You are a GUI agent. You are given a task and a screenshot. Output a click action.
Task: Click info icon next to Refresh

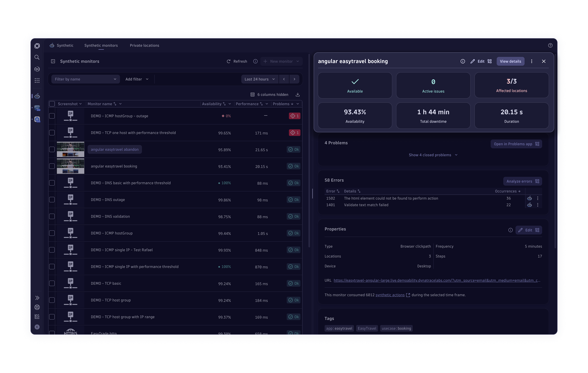click(x=255, y=61)
